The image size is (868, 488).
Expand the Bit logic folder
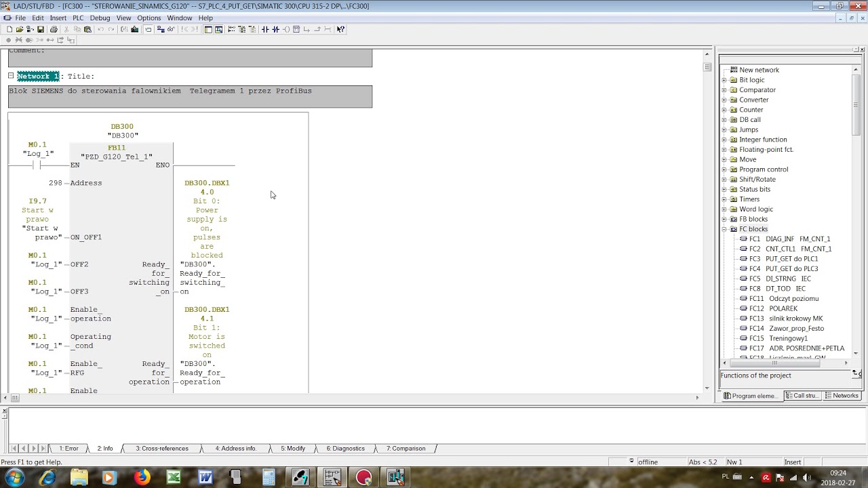point(724,80)
